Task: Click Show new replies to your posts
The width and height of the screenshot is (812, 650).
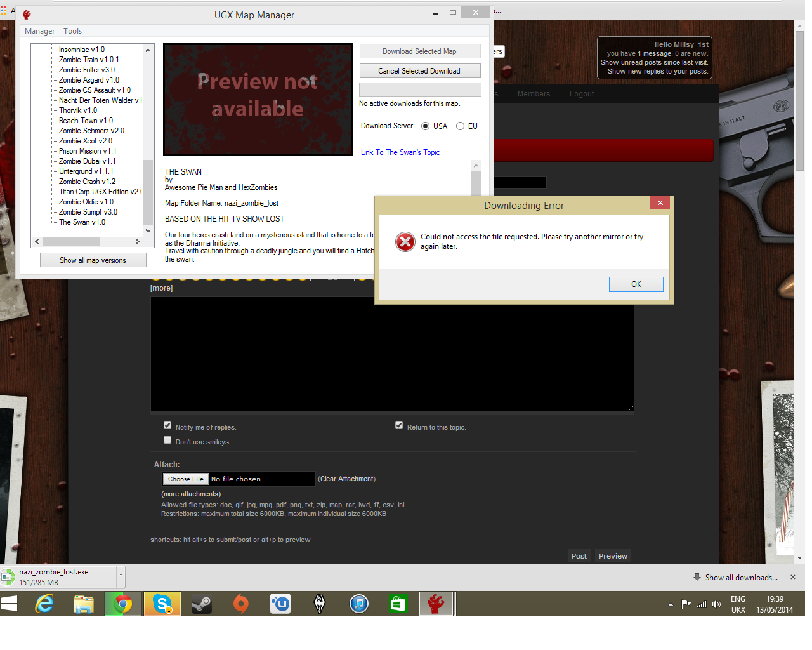Action: click(x=657, y=71)
